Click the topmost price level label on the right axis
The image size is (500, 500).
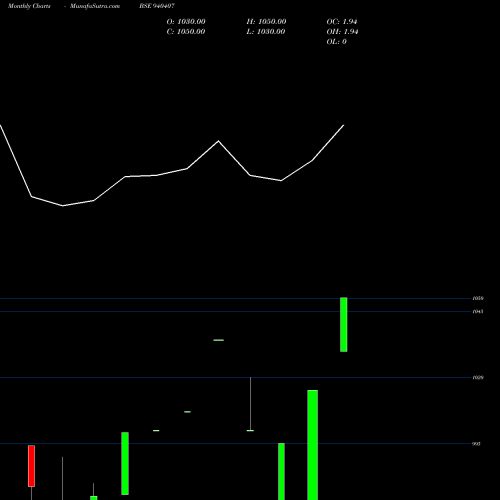478,298
